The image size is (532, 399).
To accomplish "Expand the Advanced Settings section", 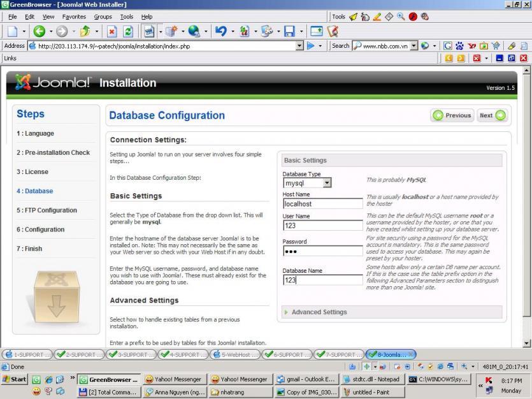I will coord(319,312).
